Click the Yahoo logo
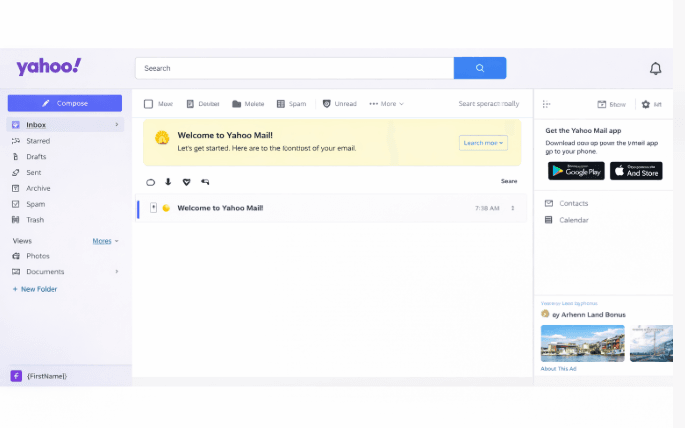 (48, 67)
